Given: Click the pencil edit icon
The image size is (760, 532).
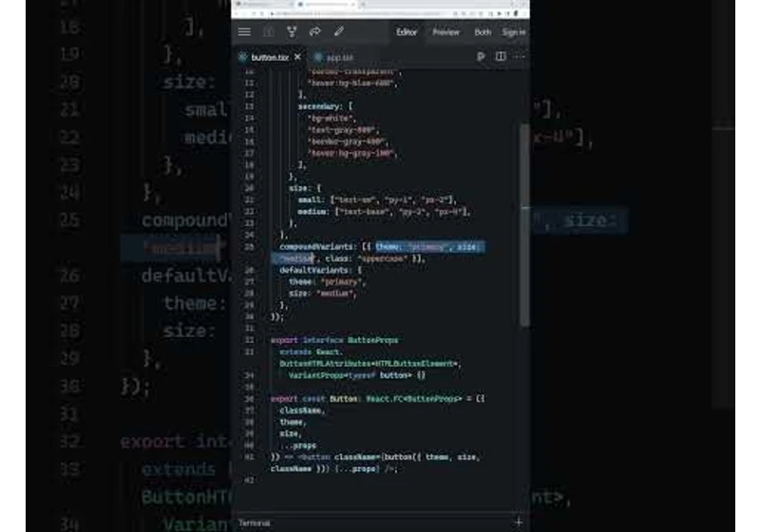Looking at the screenshot, I should (339, 32).
